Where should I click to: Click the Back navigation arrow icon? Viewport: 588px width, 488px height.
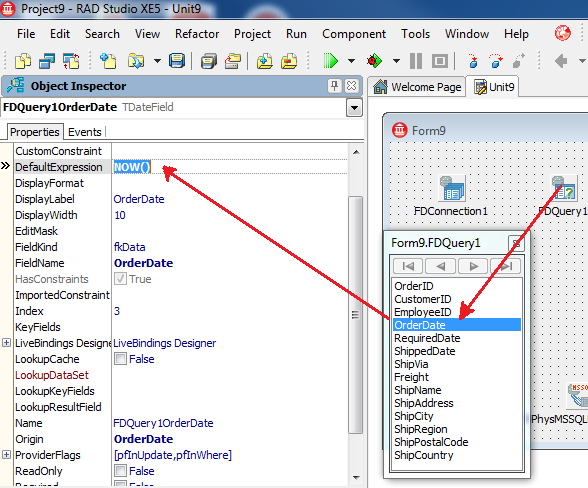tap(561, 61)
